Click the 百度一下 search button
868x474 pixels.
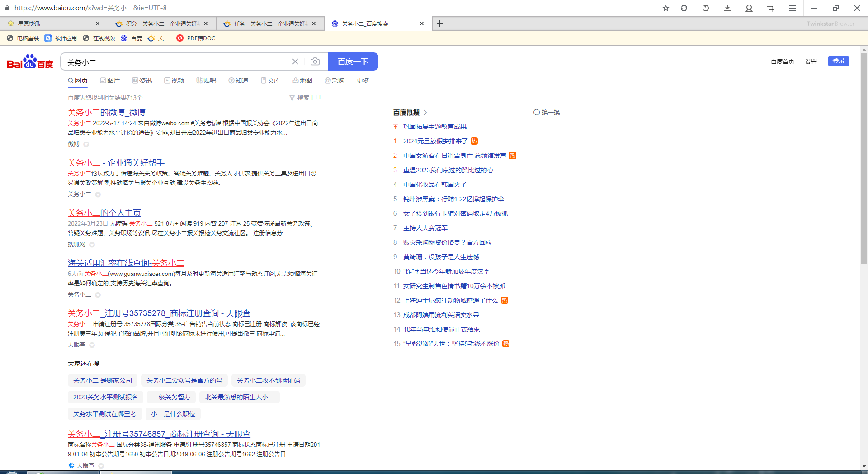tap(353, 62)
